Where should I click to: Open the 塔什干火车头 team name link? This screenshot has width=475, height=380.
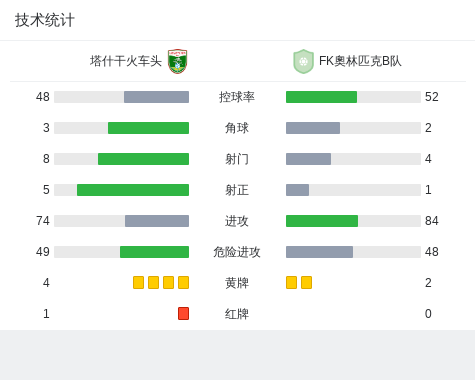(x=126, y=61)
